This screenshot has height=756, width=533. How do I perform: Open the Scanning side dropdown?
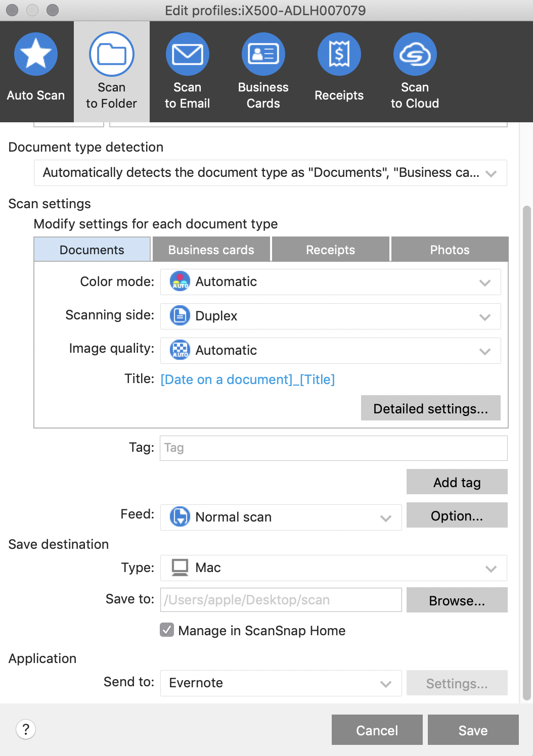pyautogui.click(x=331, y=316)
